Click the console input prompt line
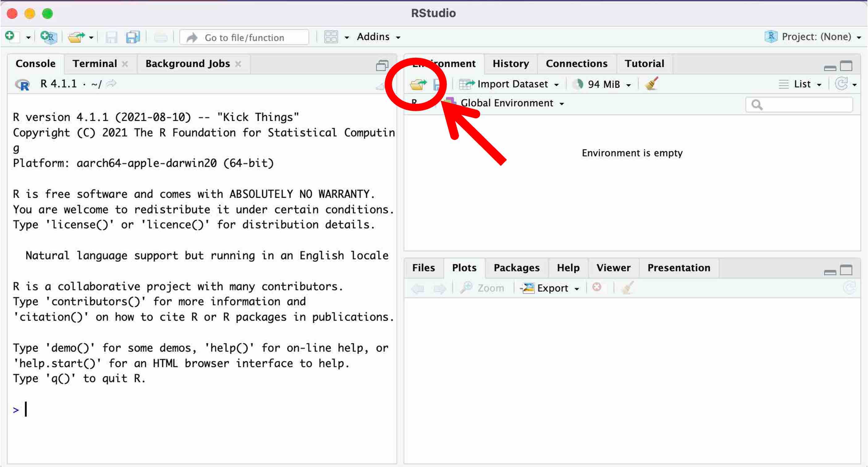 pos(202,410)
